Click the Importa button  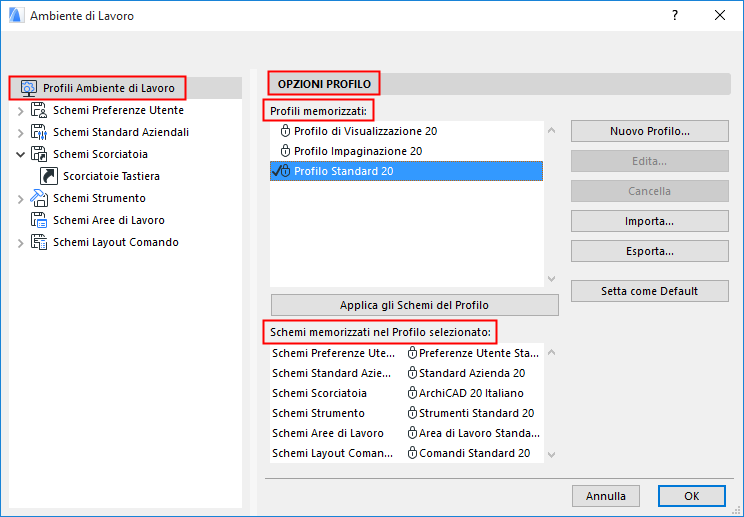click(649, 221)
